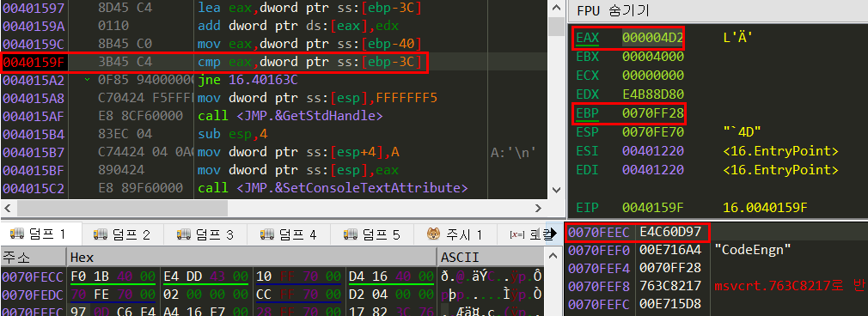Click the breakpoint address 0040159F
Image resolution: width=868 pixels, height=316 pixels.
tap(34, 62)
